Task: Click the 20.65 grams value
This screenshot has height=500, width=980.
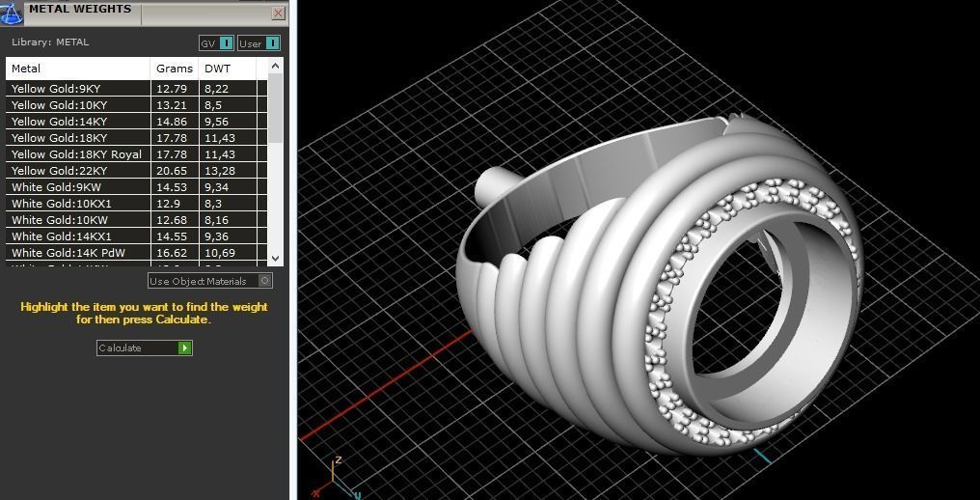Action: pos(170,170)
